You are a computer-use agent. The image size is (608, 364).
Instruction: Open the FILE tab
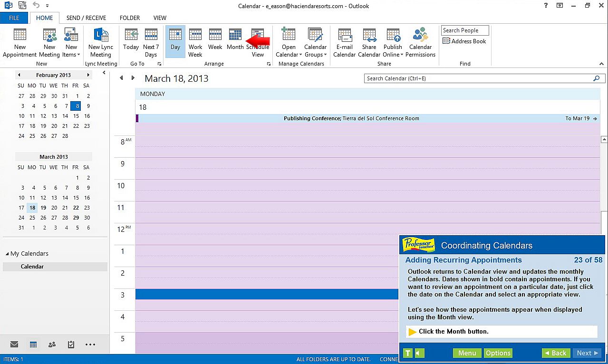(x=14, y=18)
